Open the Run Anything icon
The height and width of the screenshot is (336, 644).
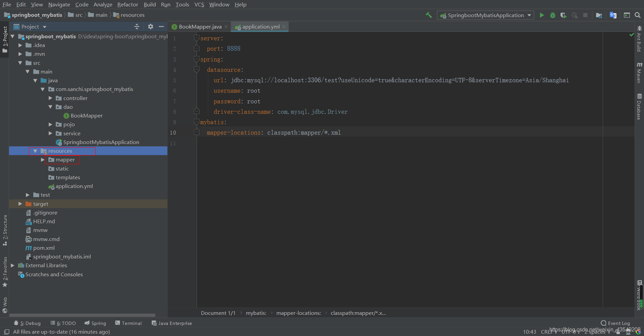click(627, 15)
